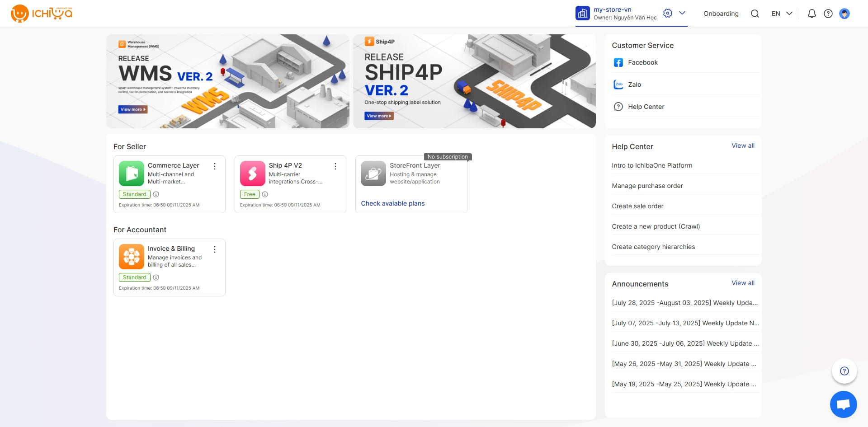
Task: Click the No subscription tag
Action: [448, 157]
